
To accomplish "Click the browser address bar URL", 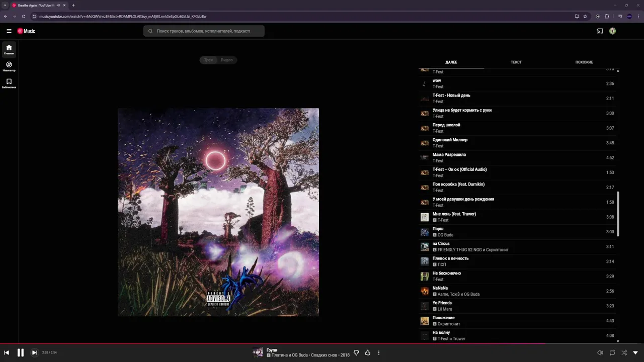I will click(x=123, y=17).
